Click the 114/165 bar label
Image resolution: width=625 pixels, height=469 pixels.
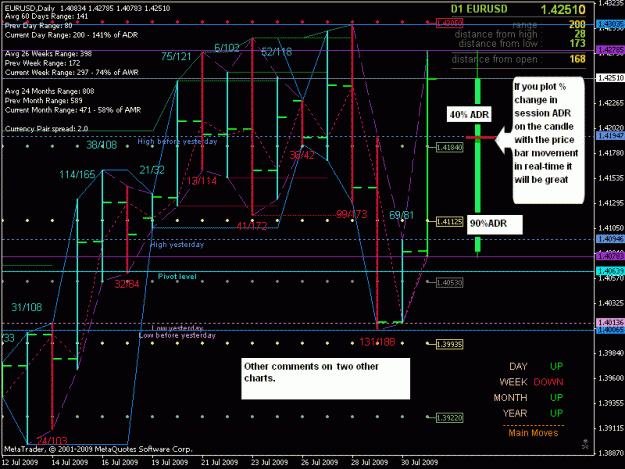[x=77, y=175]
